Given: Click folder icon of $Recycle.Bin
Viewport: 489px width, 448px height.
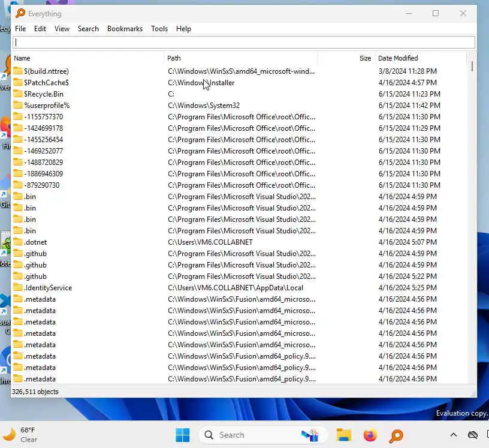Looking at the screenshot, I should [18, 94].
